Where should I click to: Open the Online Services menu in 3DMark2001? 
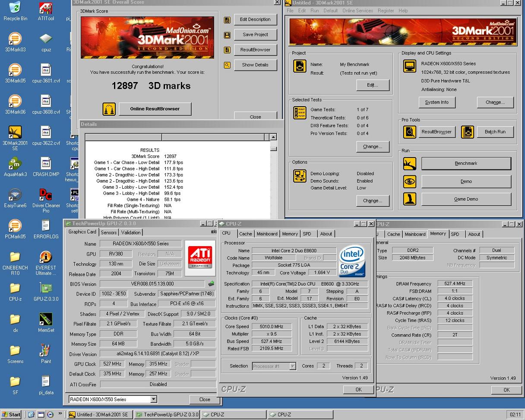pyautogui.click(x=358, y=10)
